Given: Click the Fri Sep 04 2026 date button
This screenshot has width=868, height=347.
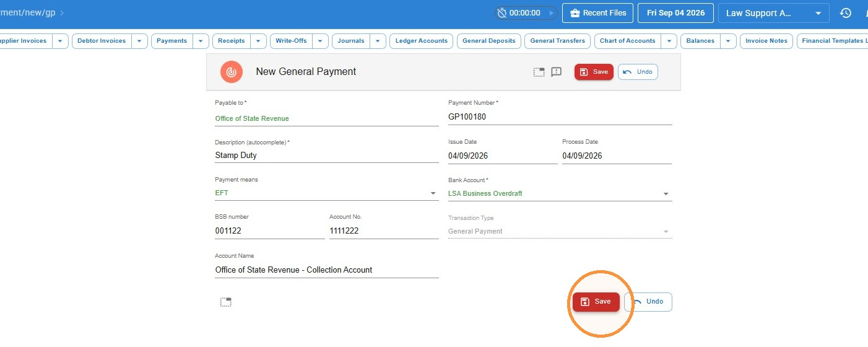Looking at the screenshot, I should [x=675, y=13].
